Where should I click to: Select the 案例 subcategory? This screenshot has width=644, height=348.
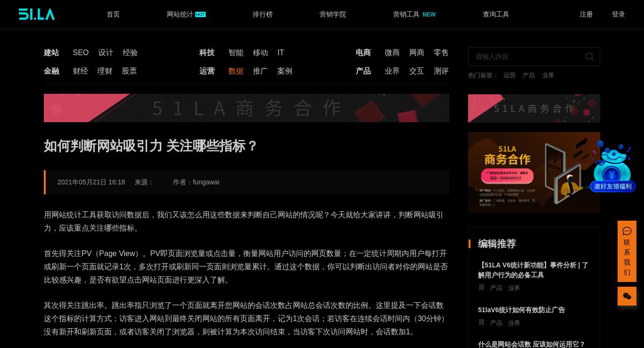[x=285, y=71]
